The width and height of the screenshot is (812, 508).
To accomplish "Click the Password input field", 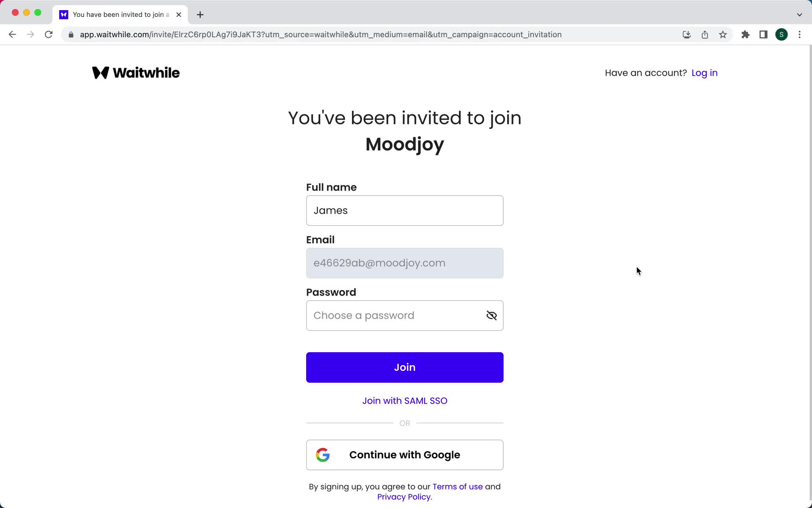I will (x=405, y=315).
